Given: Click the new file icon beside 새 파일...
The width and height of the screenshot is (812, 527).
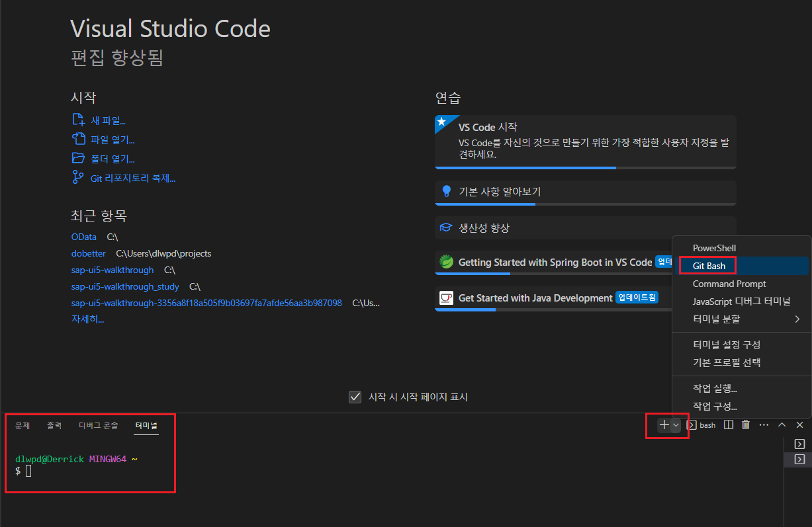Looking at the screenshot, I should tap(78, 120).
